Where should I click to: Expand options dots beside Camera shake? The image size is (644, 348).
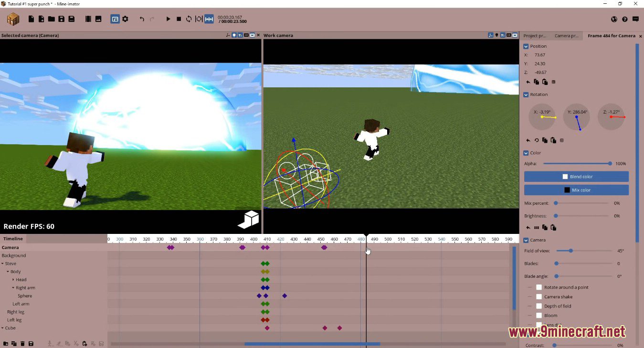click(529, 297)
